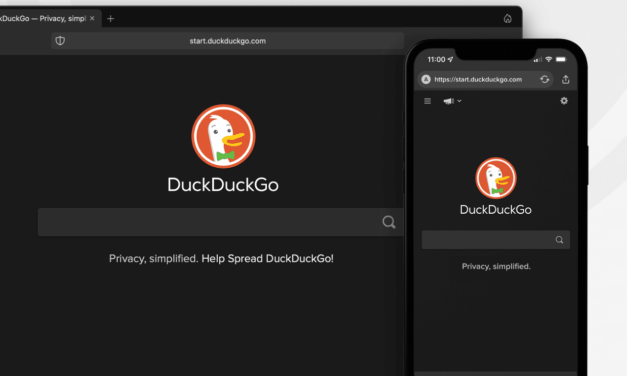Tap the phone 11:00 clock
Screen dimensions: 627x376
436,60
